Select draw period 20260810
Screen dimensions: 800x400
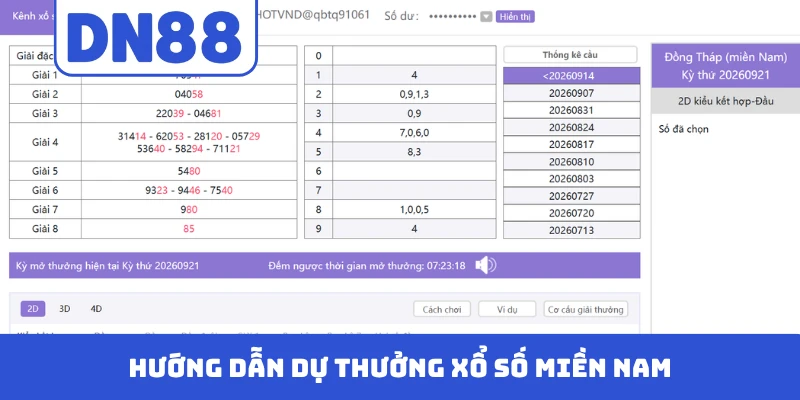coord(571,162)
